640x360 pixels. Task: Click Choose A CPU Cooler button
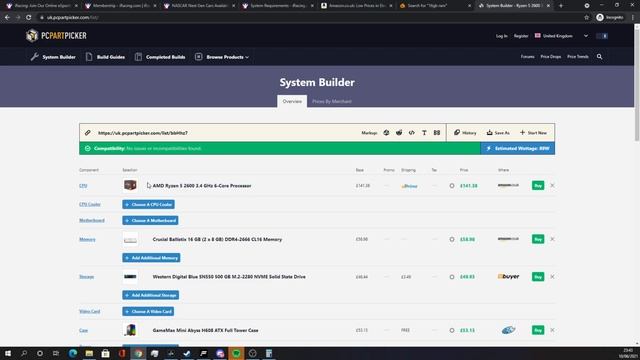pos(149,204)
